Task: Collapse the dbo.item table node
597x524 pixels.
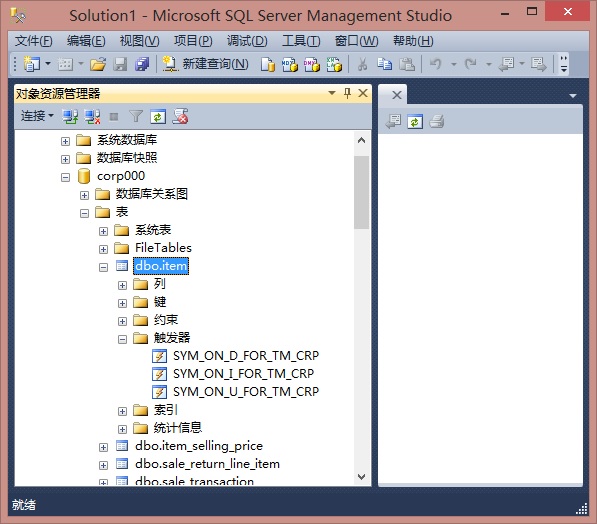Action: [103, 267]
